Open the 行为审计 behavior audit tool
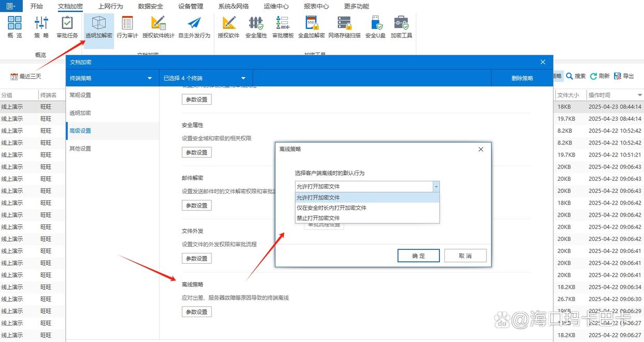The height and width of the screenshot is (342, 644). 127,26
